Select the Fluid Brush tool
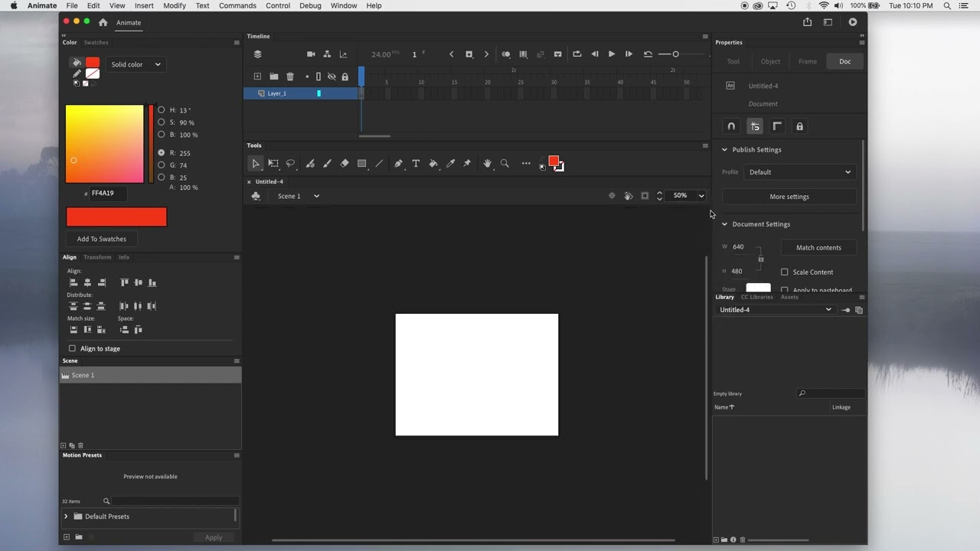 pos(310,164)
